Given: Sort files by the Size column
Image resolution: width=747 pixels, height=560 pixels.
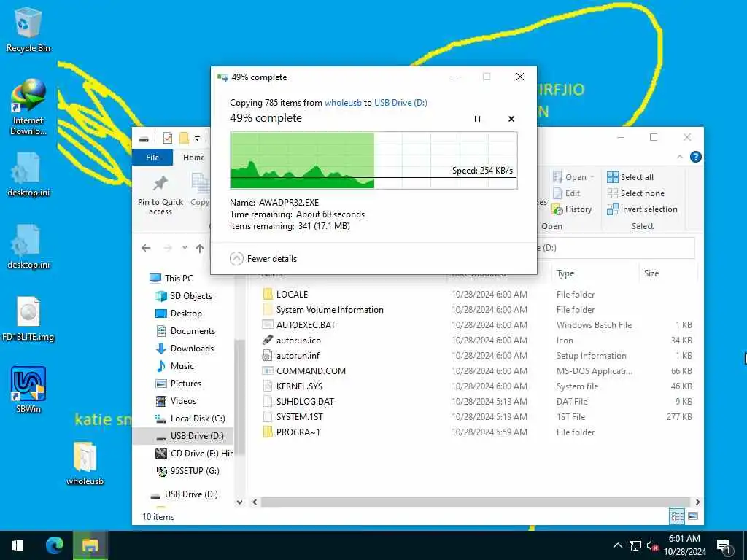Looking at the screenshot, I should point(651,274).
